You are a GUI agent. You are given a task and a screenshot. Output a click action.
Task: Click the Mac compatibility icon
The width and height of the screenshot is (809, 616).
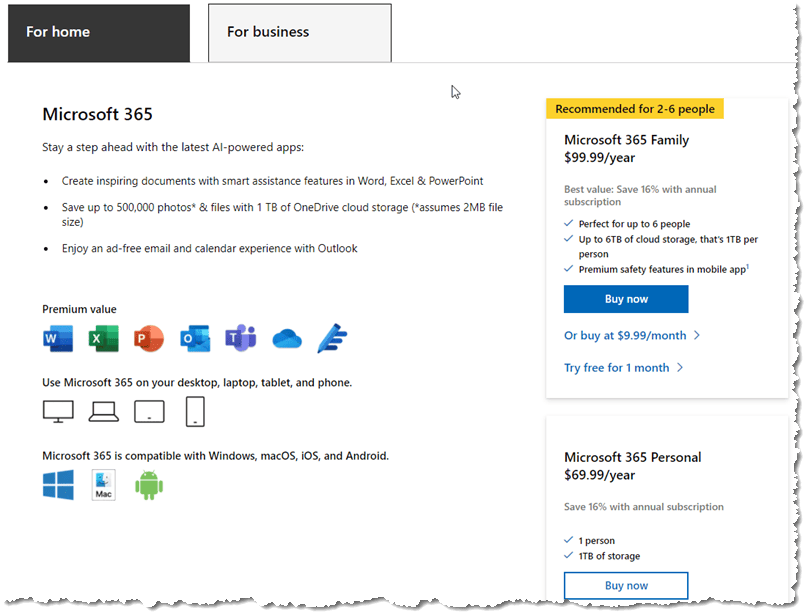pos(103,486)
